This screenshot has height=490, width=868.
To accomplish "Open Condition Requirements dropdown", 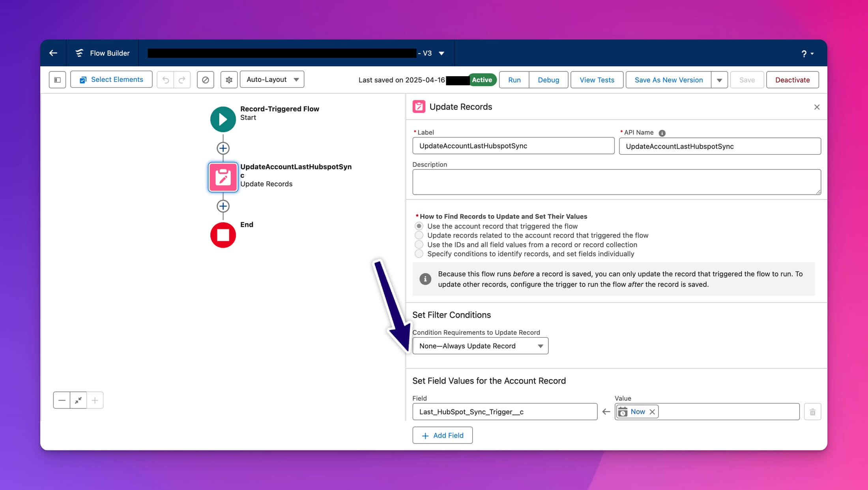I will [x=480, y=346].
